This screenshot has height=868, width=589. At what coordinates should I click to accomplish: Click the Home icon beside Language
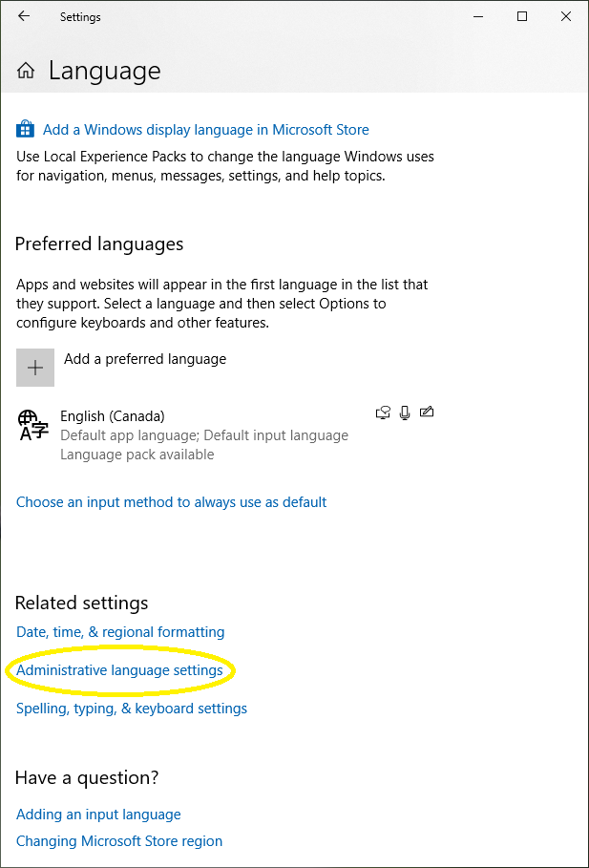[x=26, y=72]
